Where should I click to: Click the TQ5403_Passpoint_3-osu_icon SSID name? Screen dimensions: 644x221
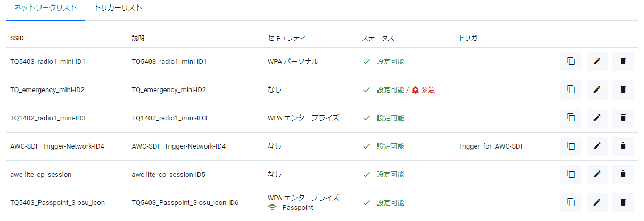point(56,202)
